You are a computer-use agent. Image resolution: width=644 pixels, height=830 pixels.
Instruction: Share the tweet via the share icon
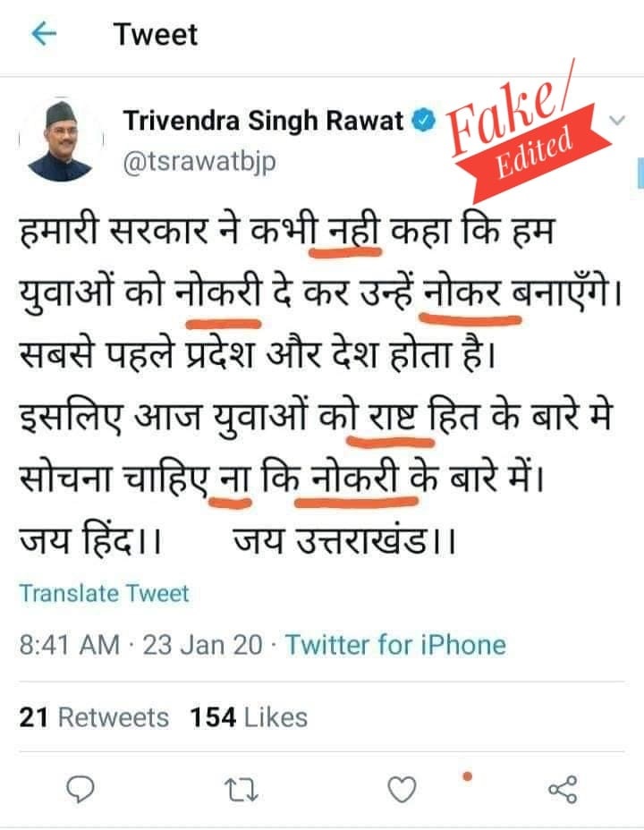pyautogui.click(x=563, y=790)
